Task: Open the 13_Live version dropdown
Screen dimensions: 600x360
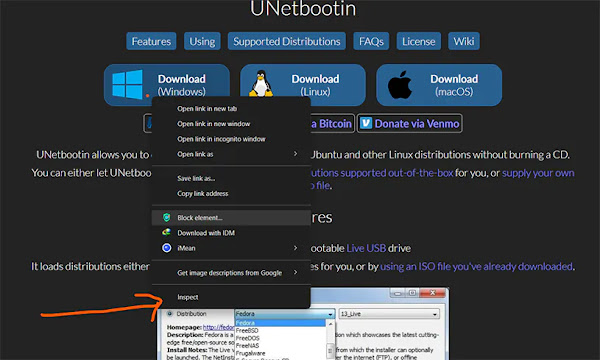Action: (x=389, y=314)
